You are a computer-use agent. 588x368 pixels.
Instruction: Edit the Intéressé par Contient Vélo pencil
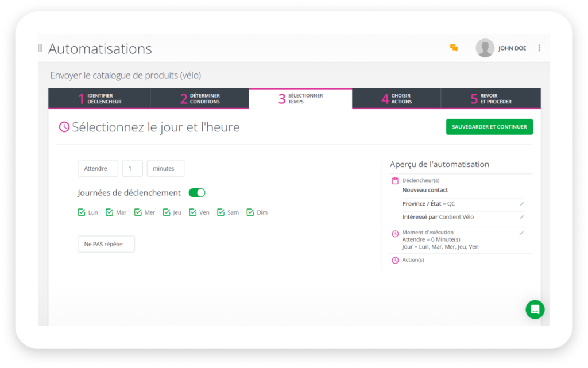point(521,216)
